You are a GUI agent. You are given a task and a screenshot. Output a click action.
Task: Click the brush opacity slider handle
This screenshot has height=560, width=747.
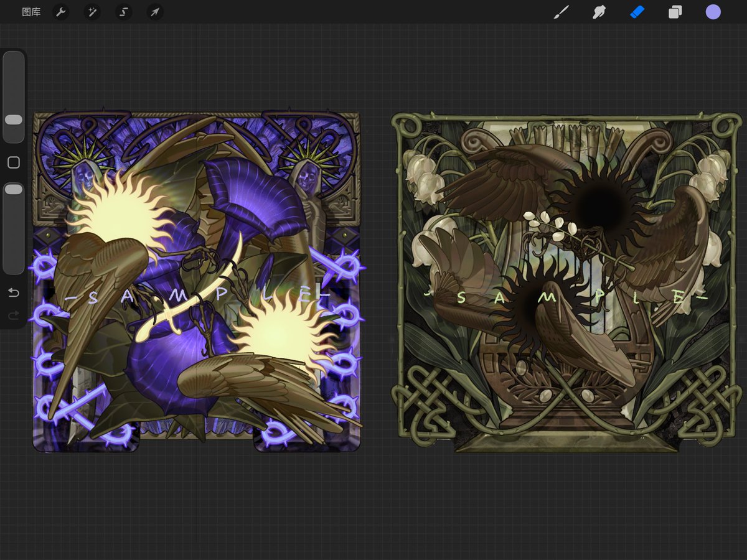coord(14,189)
